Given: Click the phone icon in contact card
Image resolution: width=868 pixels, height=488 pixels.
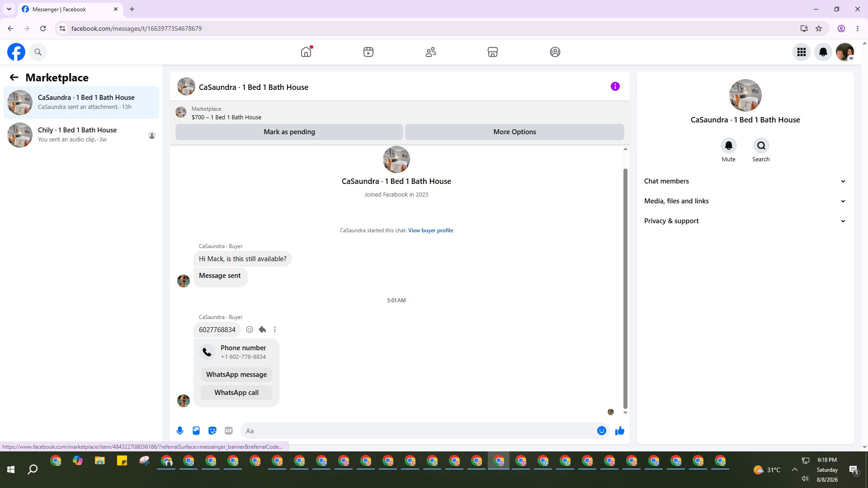Looking at the screenshot, I should point(207,352).
